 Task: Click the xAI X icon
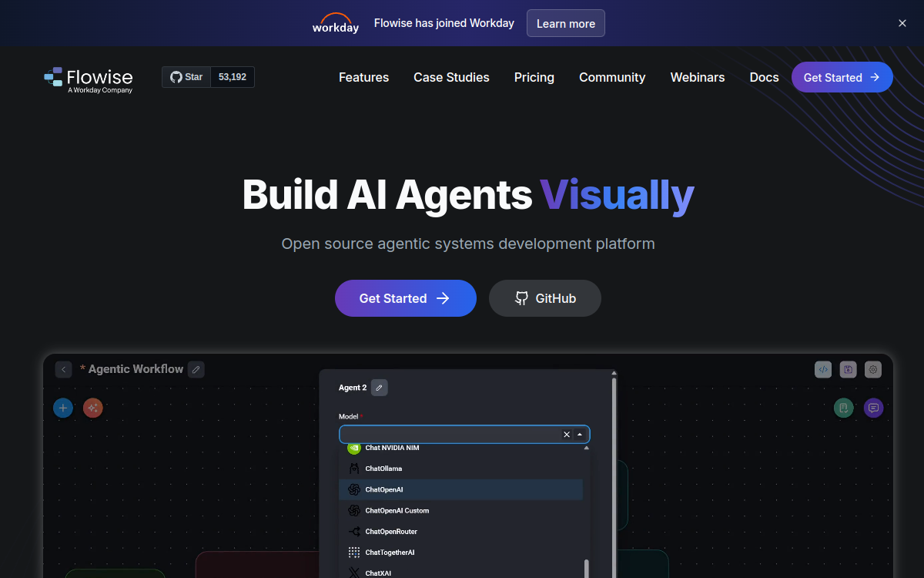click(x=354, y=573)
